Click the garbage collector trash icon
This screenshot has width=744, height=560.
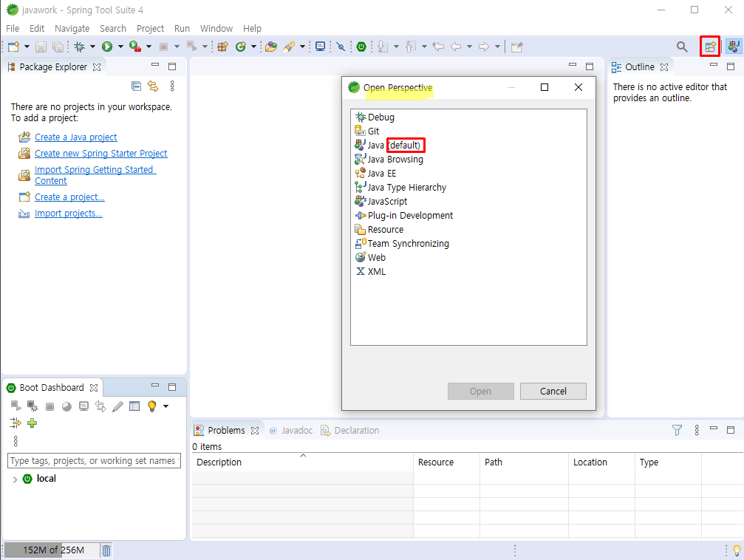(x=106, y=550)
